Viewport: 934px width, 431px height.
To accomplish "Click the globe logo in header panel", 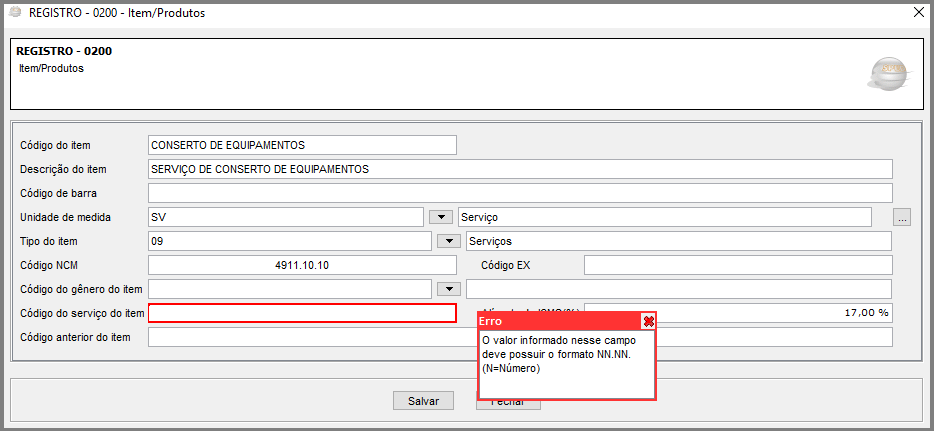I will pyautogui.click(x=887, y=73).
